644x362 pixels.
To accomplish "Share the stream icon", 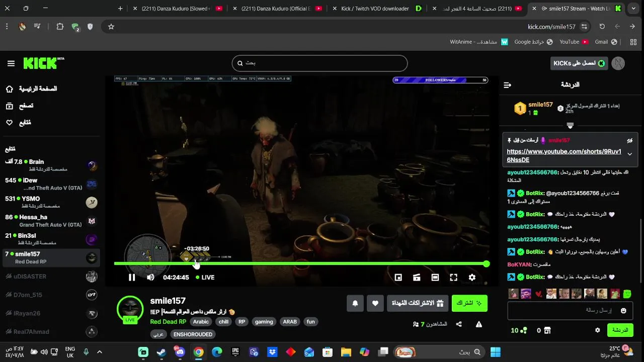I will (x=459, y=324).
